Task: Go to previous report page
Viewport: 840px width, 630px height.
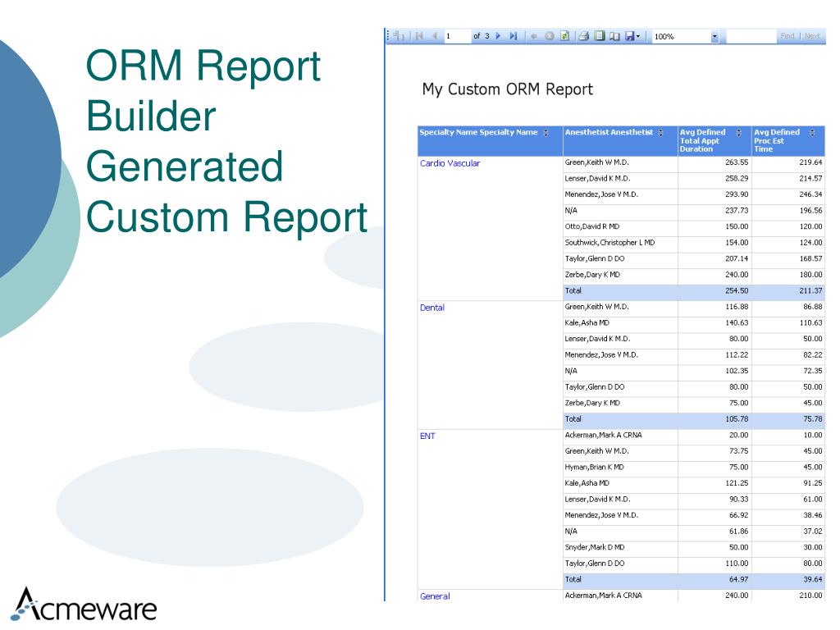Action: tap(435, 36)
